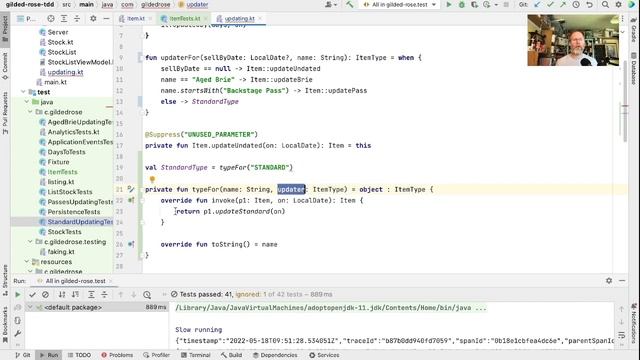Collapse the c.gildedrose.testing package node
This screenshot has height=360, width=640.
point(30,242)
